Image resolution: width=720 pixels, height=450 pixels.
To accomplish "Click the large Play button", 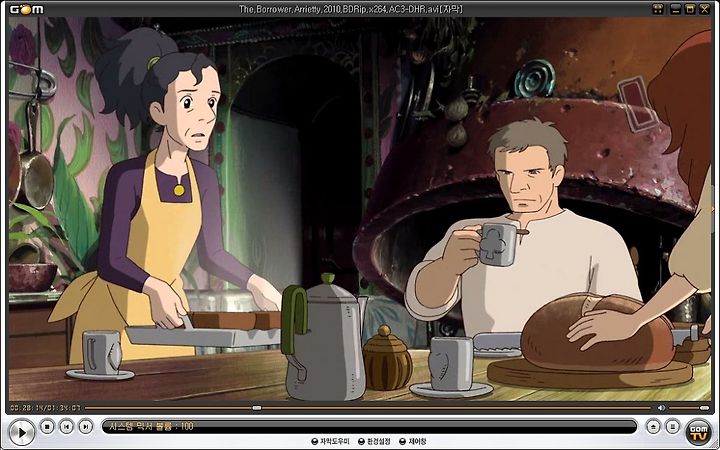I will 22,432.
